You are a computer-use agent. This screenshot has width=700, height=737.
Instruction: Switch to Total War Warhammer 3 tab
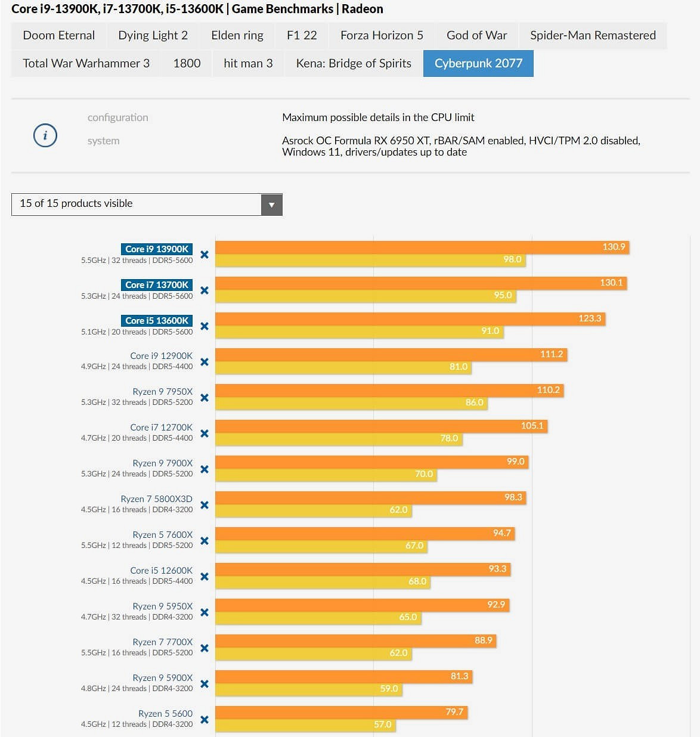coord(86,64)
